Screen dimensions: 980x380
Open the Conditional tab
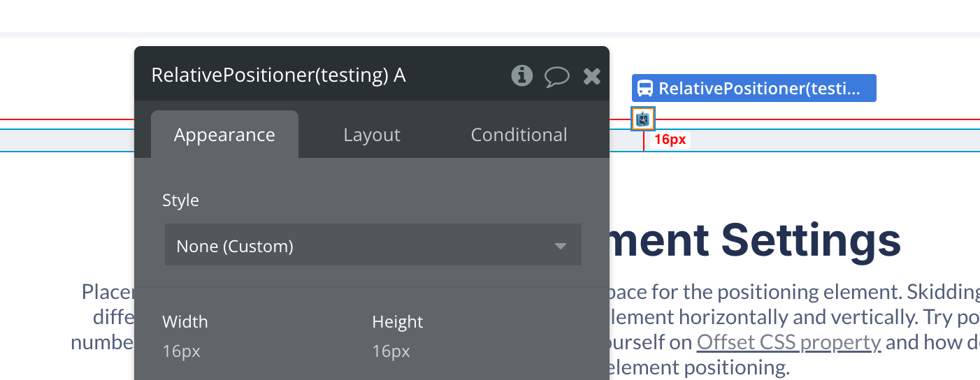tap(519, 134)
